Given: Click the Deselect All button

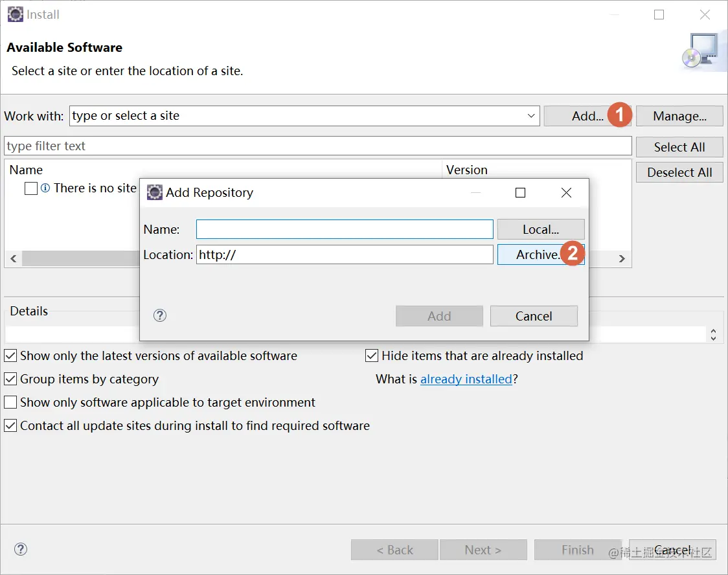Looking at the screenshot, I should pos(679,173).
